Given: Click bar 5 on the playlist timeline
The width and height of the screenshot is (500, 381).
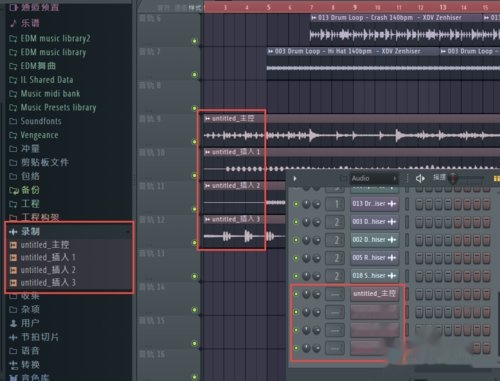Looking at the screenshot, I should click(269, 7).
